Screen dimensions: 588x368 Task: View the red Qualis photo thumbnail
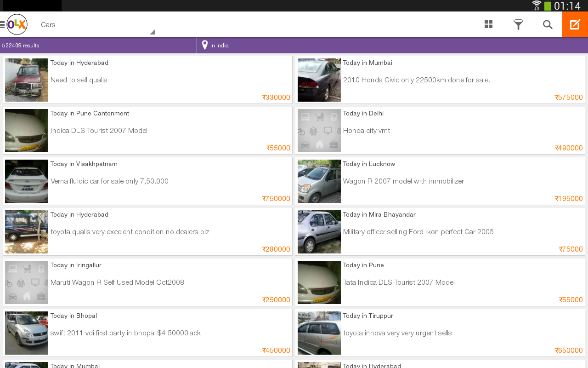coord(27,80)
